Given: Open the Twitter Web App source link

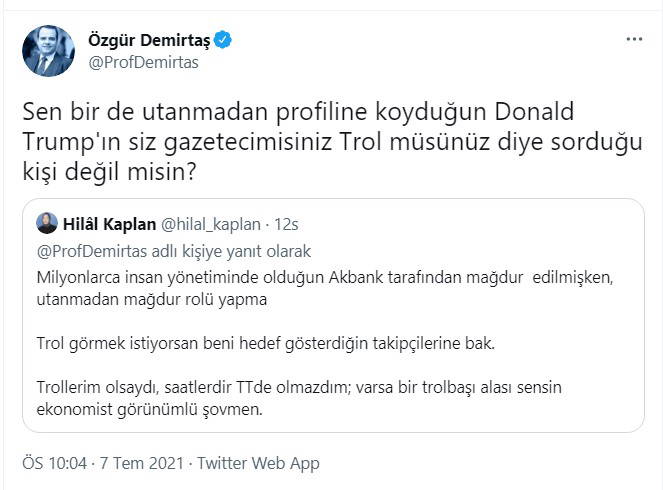Looking at the screenshot, I should point(258,464).
